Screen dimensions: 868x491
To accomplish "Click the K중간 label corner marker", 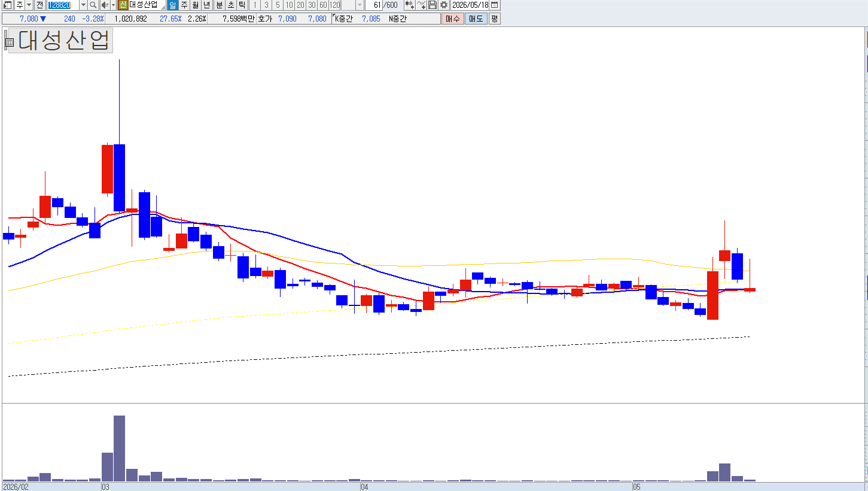I will (334, 16).
